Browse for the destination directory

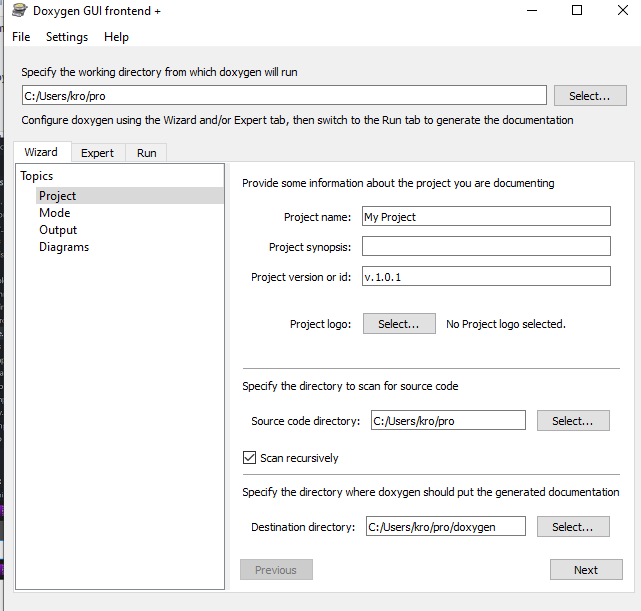(573, 527)
